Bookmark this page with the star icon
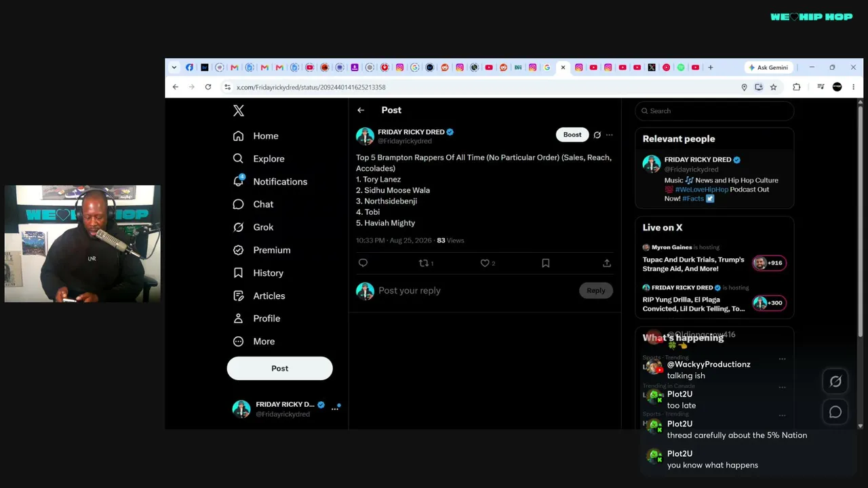The image size is (868, 488). (773, 87)
